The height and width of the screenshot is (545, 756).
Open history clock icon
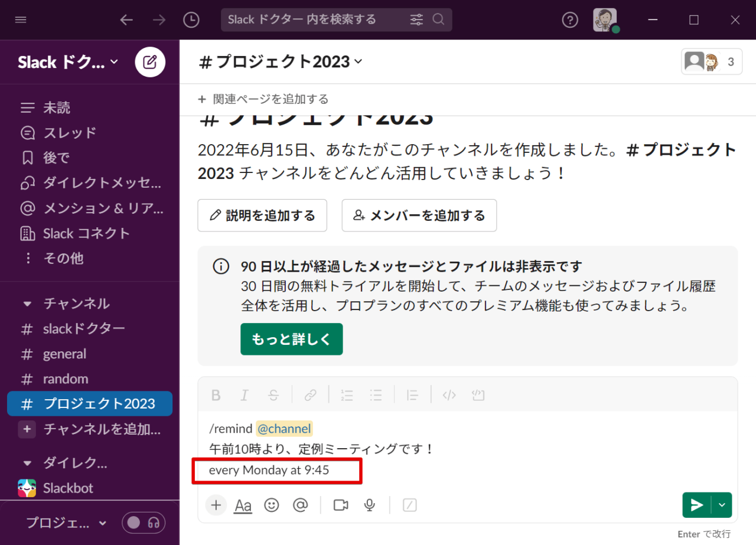[x=191, y=19]
